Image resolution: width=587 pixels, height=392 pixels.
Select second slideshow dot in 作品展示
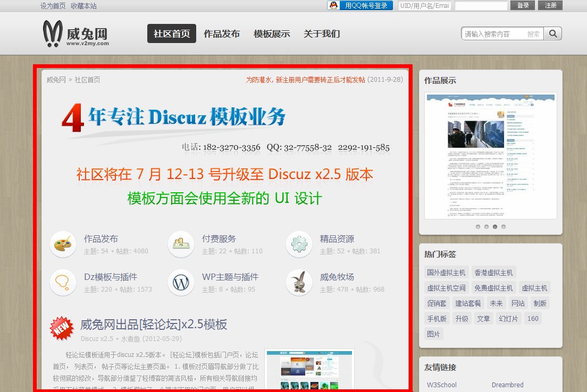[487, 227]
